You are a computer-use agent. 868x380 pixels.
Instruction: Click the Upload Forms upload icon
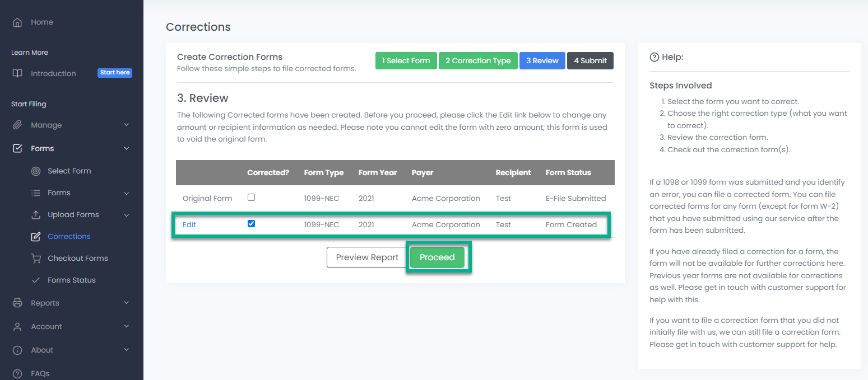[36, 215]
